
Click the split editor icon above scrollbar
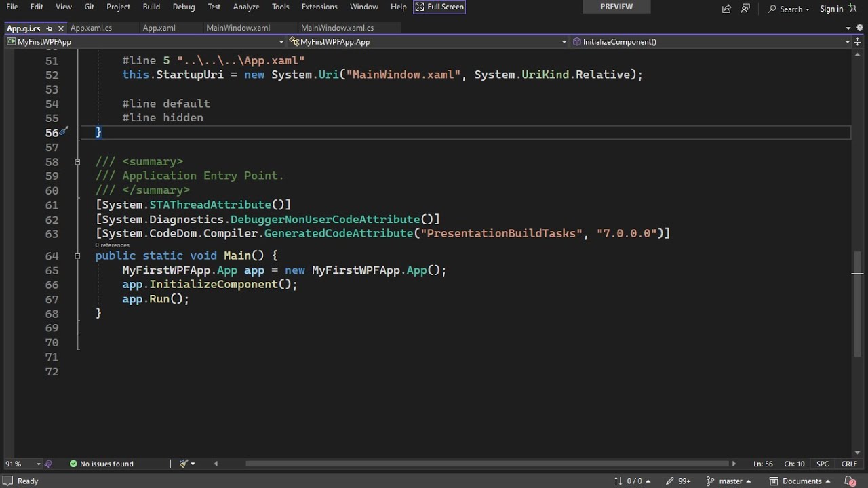coord(857,41)
